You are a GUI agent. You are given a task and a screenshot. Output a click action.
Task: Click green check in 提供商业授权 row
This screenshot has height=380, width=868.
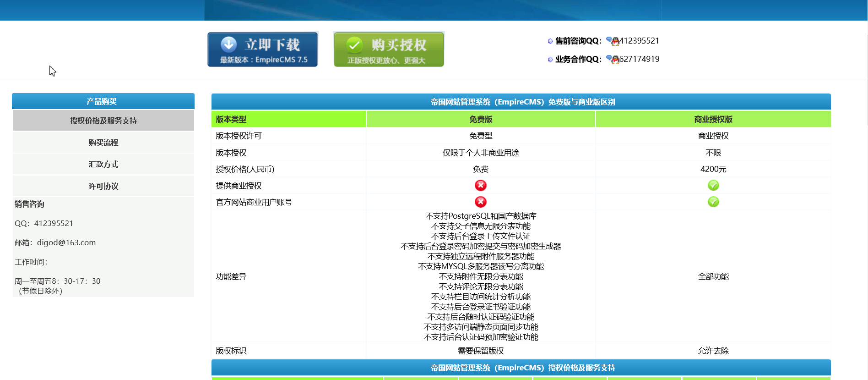tap(713, 185)
